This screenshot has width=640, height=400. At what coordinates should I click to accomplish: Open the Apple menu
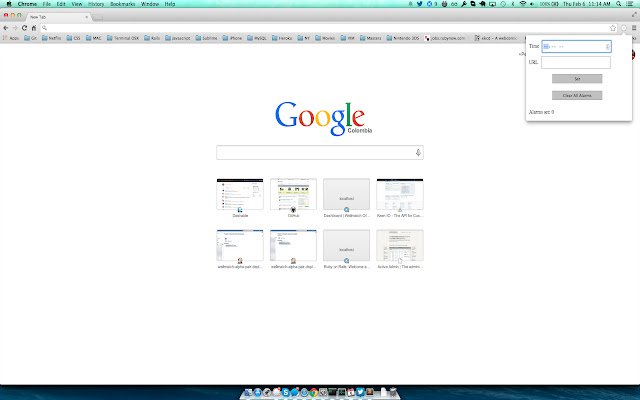(9, 4)
